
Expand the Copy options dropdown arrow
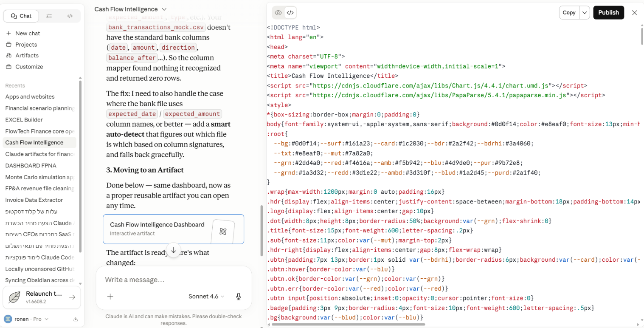[x=585, y=12]
